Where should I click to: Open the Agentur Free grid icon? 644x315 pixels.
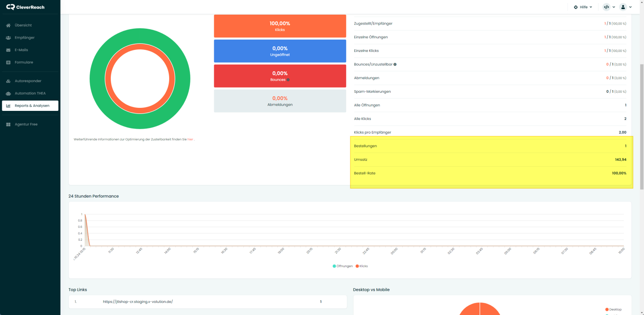point(8,124)
